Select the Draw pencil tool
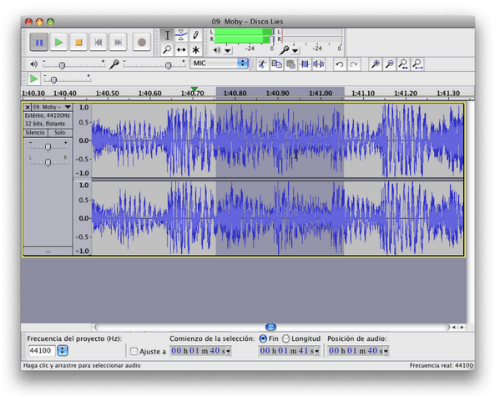Image resolution: width=500 pixels, height=402 pixels. (195, 35)
